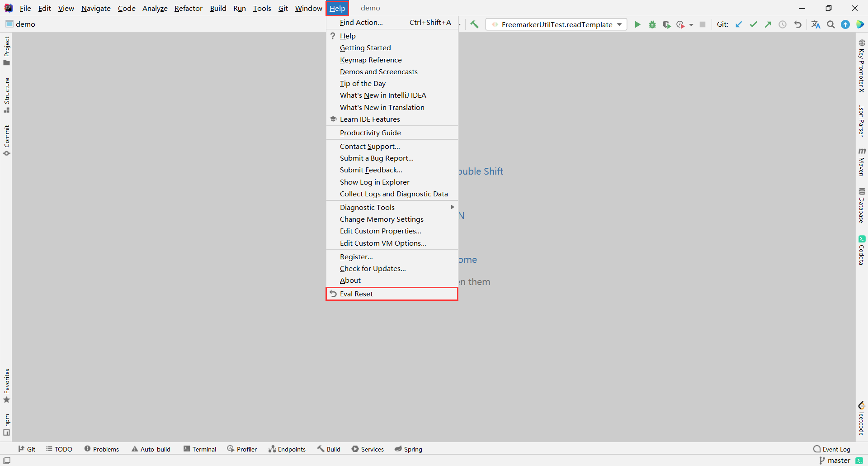Open the Profiler tool window at bottom

[242, 449]
